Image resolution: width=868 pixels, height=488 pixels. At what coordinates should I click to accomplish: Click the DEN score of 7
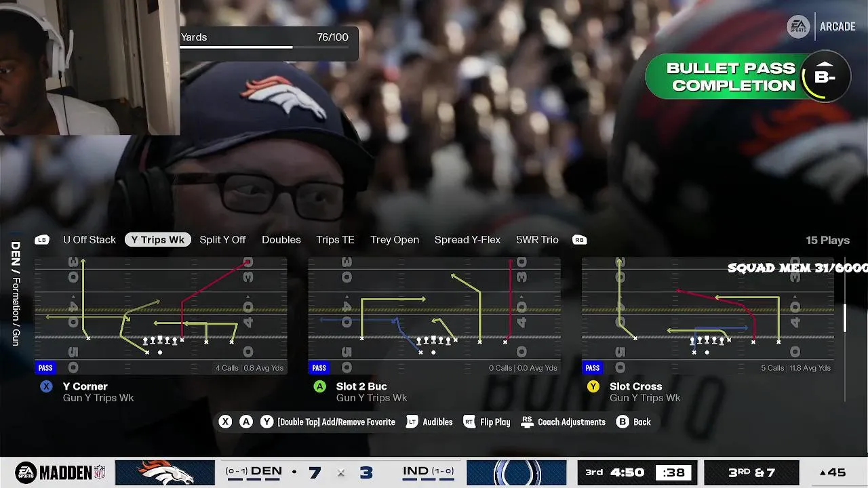(314, 472)
